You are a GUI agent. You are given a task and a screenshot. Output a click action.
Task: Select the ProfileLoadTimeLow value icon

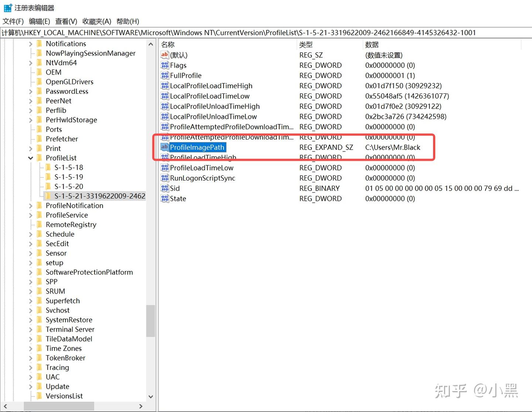[x=165, y=168]
